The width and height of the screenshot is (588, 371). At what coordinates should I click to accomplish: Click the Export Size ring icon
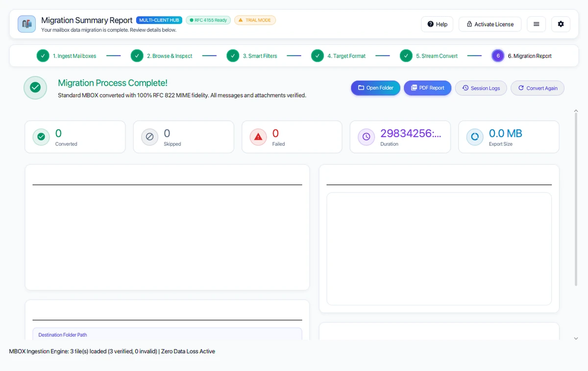point(474,137)
